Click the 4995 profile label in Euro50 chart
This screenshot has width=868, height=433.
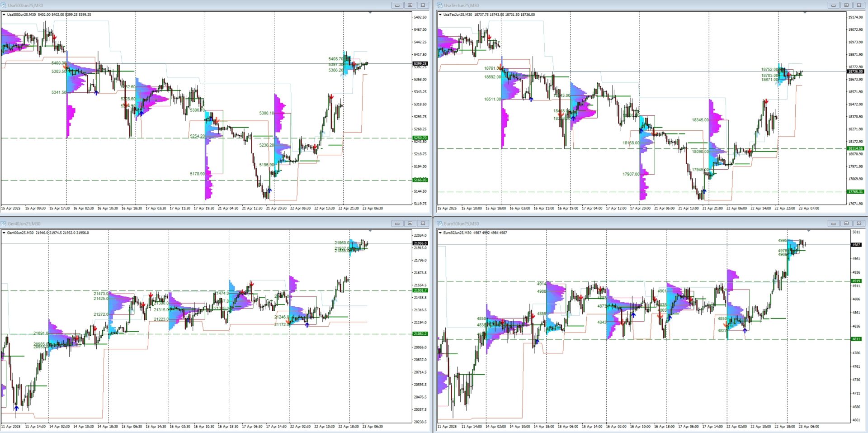783,241
